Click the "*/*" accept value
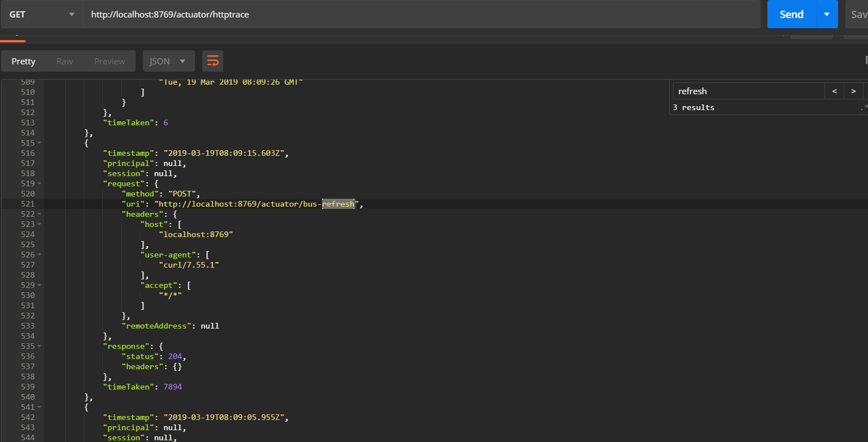Viewport: 868px width, 442px height. click(x=170, y=295)
